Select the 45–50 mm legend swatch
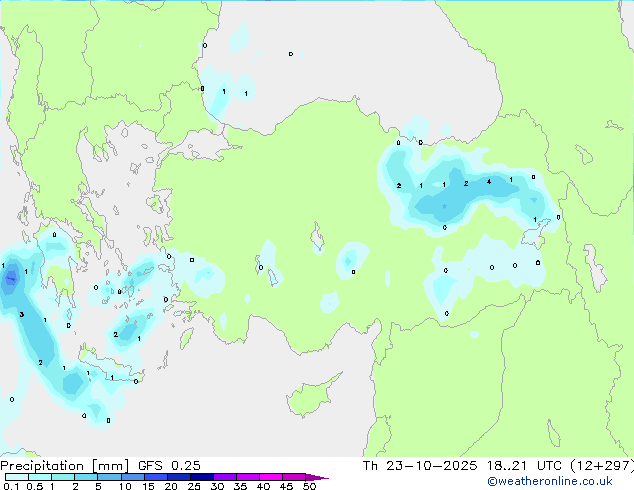This screenshot has width=634, height=490. click(294, 477)
